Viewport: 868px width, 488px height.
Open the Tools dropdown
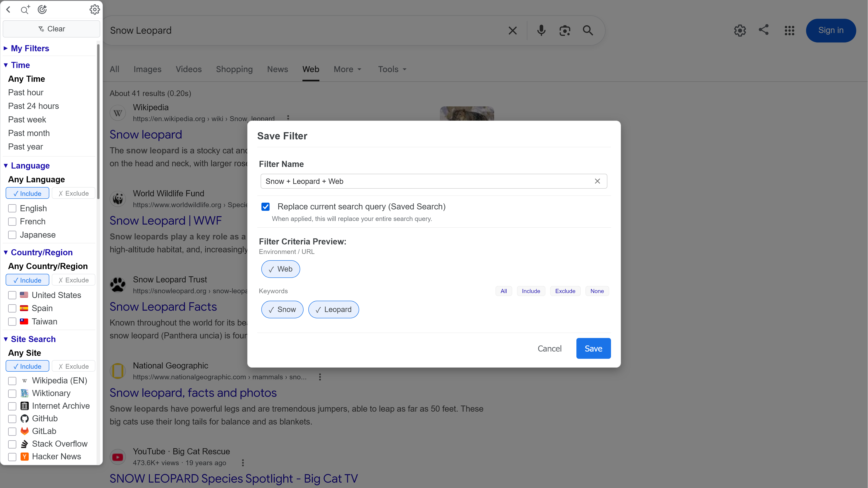[392, 69]
